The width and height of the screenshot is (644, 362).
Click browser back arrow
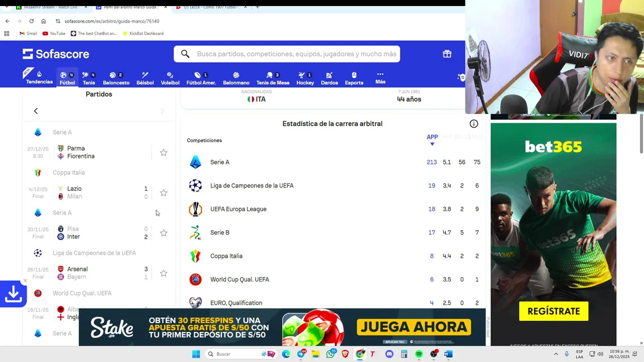7,21
